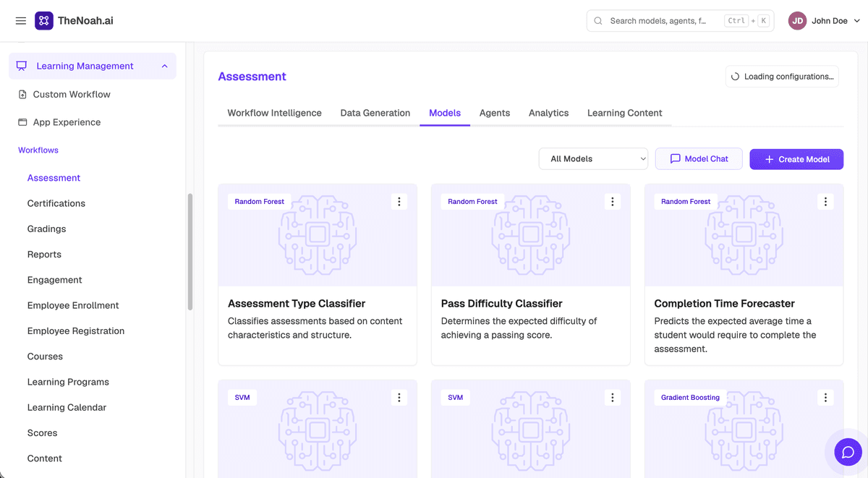The height and width of the screenshot is (478, 868).
Task: Open options menu for Pass Difficulty Classifier
Action: click(x=613, y=202)
